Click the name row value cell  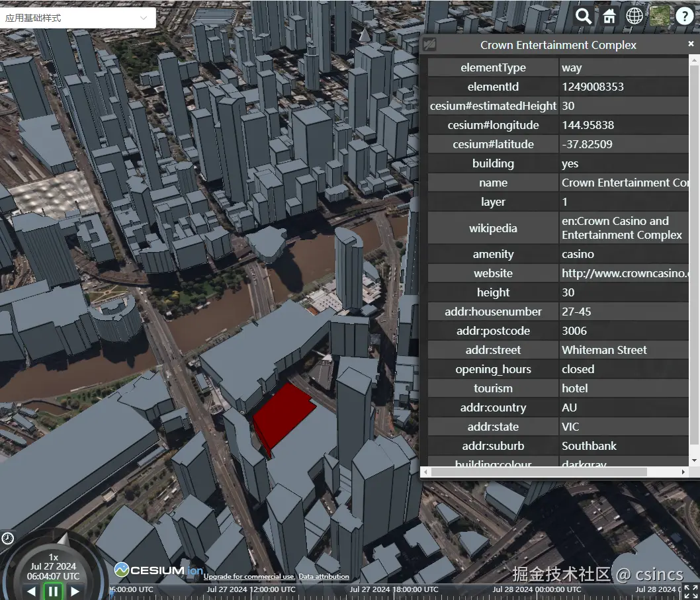pos(624,183)
